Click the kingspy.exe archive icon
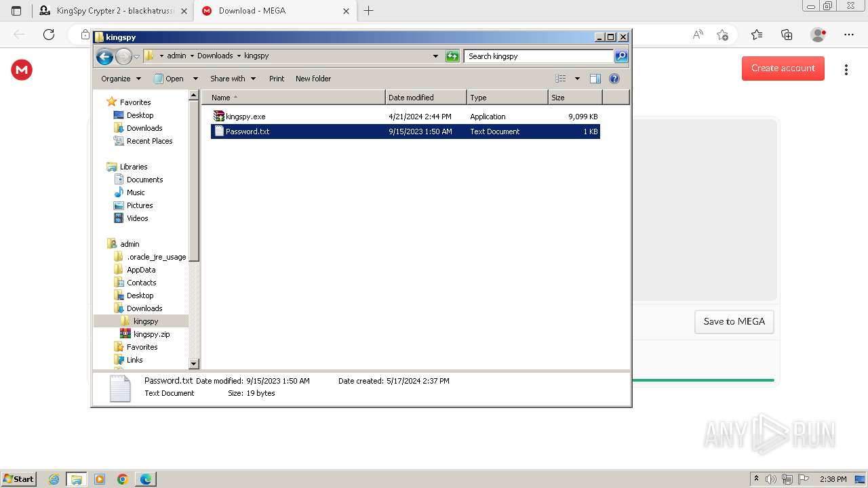The height and width of the screenshot is (488, 868). pos(218,117)
